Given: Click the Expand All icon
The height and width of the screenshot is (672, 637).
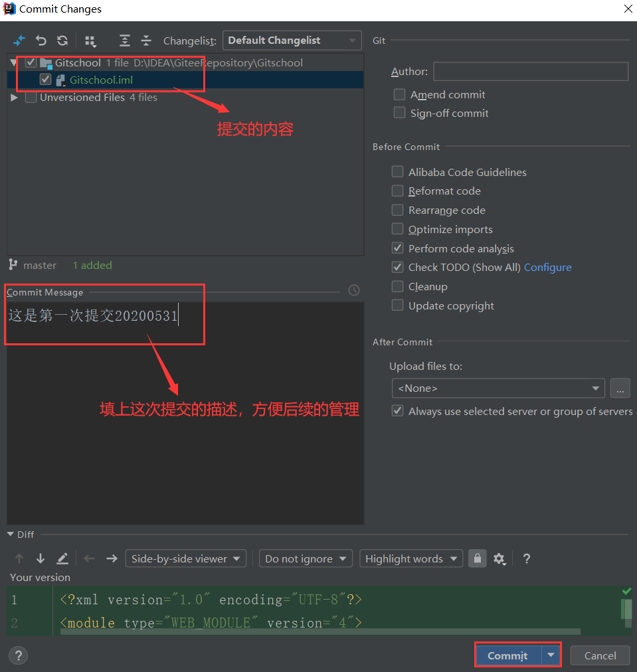Looking at the screenshot, I should (125, 41).
